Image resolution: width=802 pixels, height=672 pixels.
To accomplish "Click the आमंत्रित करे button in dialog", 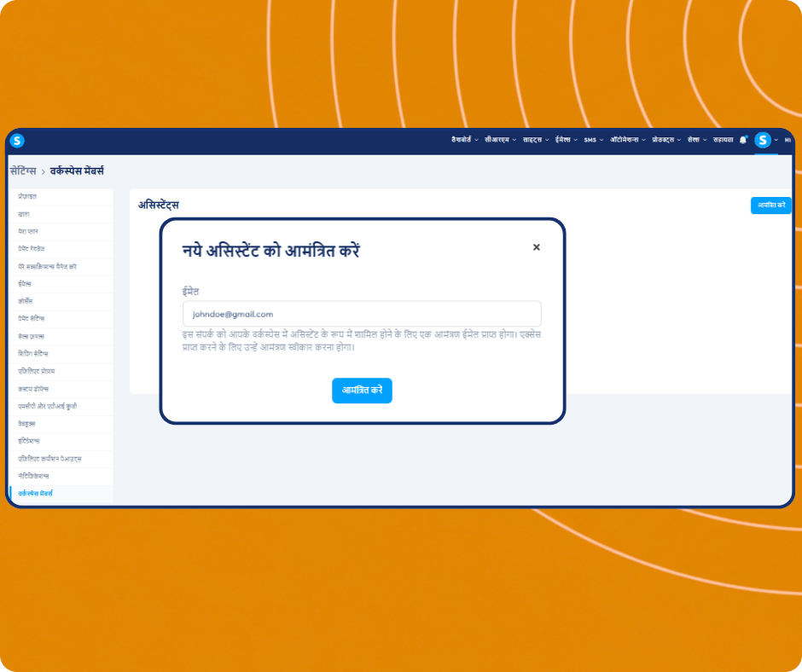I will 362,391.
